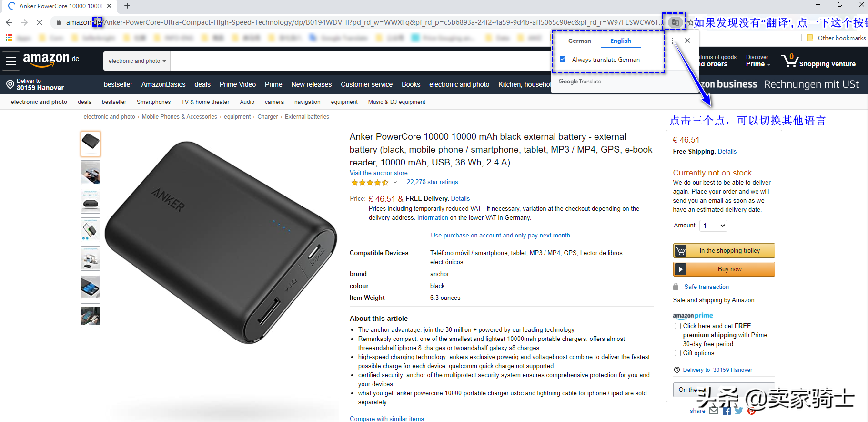
Task: Open the 22,278 star ratings link
Action: [432, 182]
